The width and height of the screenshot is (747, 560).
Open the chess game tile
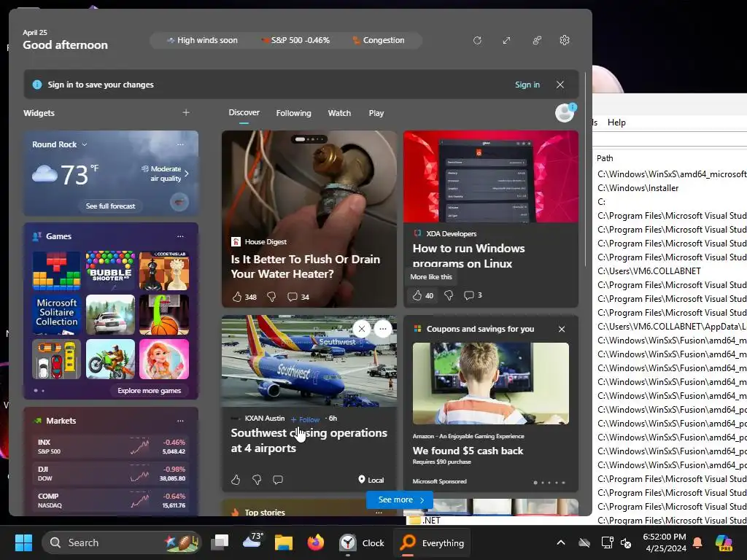coord(164,271)
